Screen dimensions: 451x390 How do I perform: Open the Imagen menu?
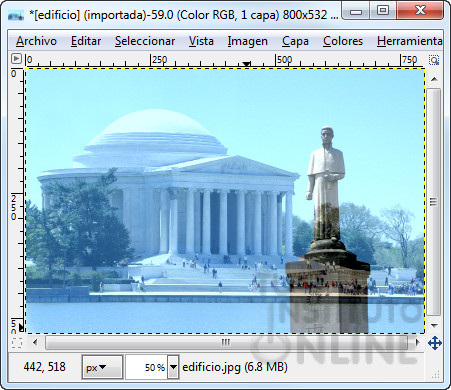pos(248,41)
